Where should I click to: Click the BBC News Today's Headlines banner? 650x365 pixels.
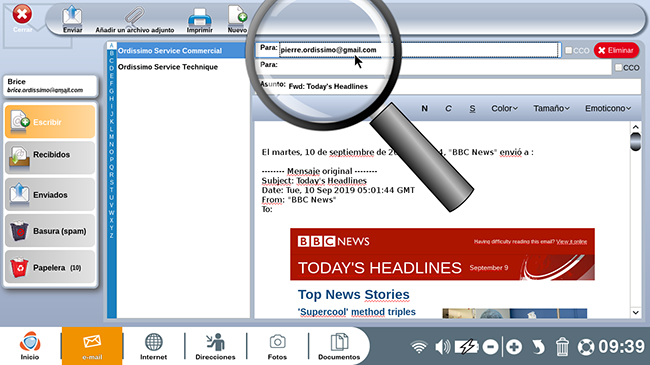point(442,254)
